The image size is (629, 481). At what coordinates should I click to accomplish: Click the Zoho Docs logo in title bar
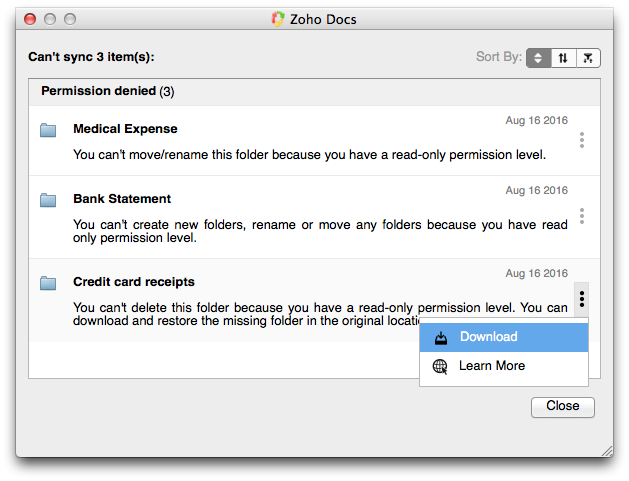tap(278, 19)
